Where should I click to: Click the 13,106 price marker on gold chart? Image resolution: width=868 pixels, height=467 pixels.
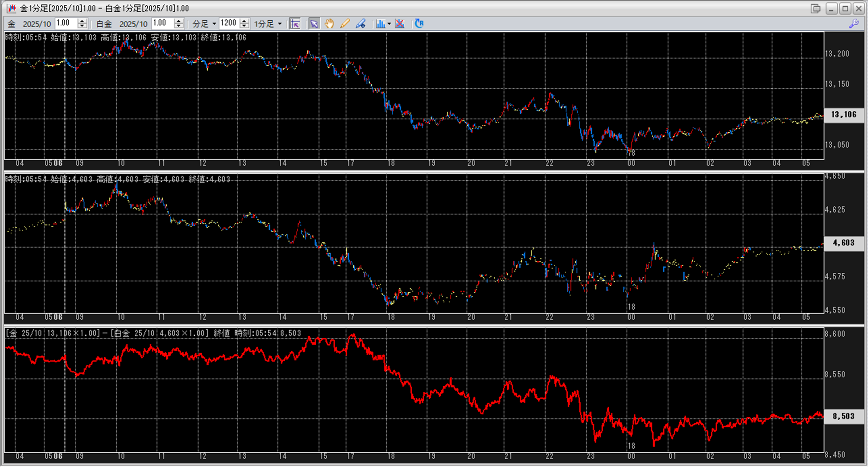pyautogui.click(x=843, y=115)
